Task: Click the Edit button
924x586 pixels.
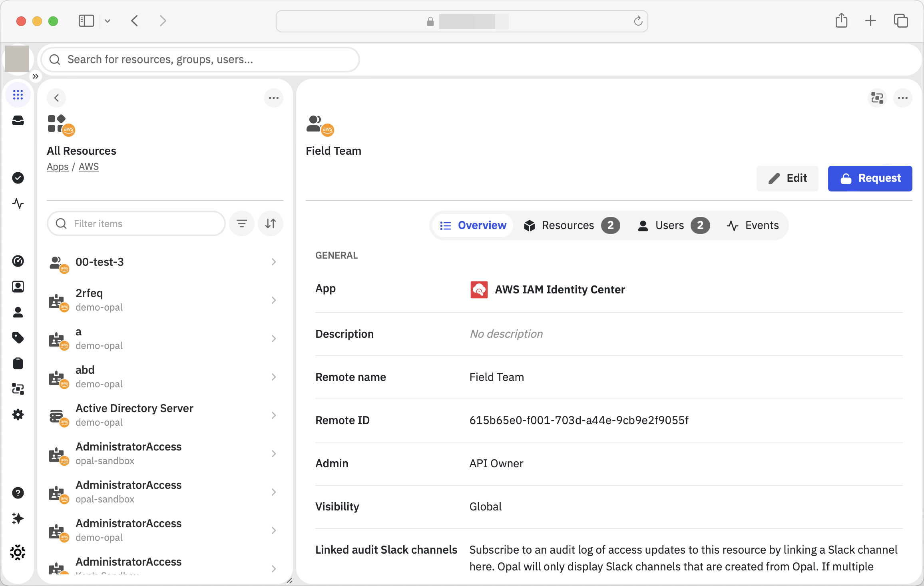Action: coord(787,178)
